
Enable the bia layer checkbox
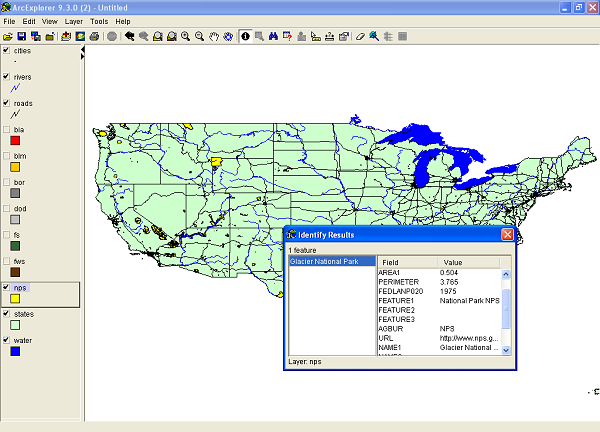click(x=8, y=129)
